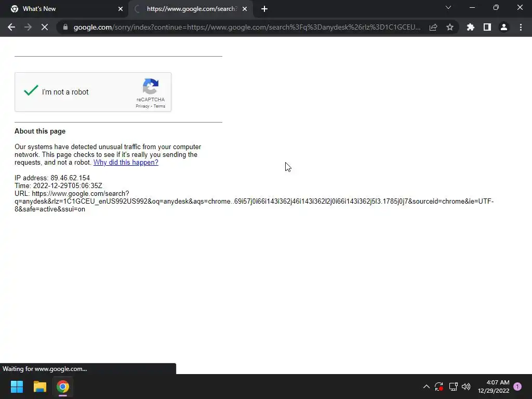
Task: Minimize the Chrome window
Action: click(x=472, y=7)
